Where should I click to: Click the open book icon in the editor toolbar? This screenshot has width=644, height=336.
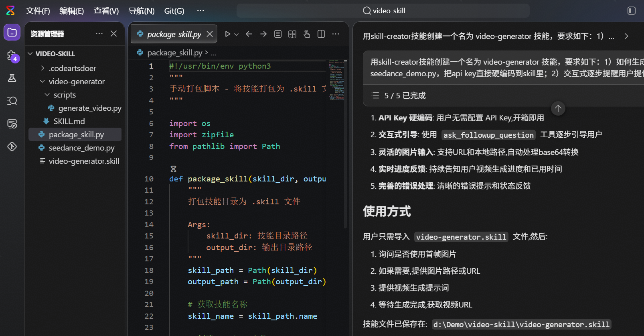coord(292,34)
